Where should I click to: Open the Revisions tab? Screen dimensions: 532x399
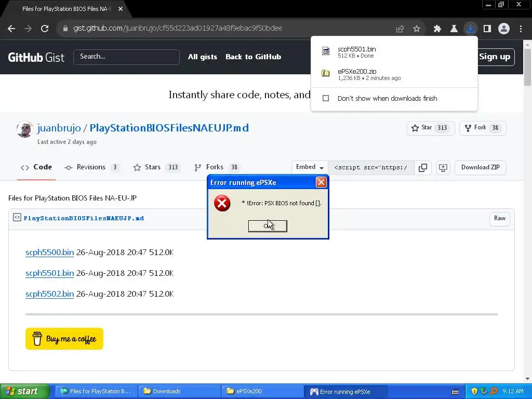91,167
